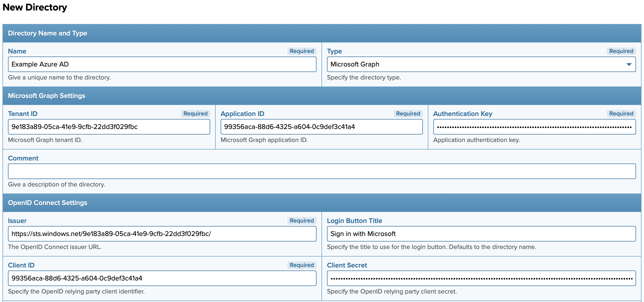Click 'Microsoft Graph tenant ID.' help text
Image resolution: width=644 pixels, height=302 pixels.
pyautogui.click(x=45, y=140)
